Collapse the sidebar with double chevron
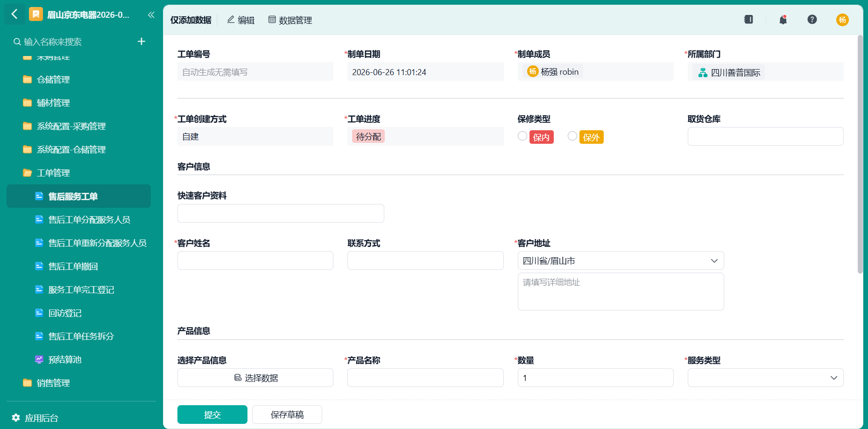The width and height of the screenshot is (868, 429). [x=151, y=15]
